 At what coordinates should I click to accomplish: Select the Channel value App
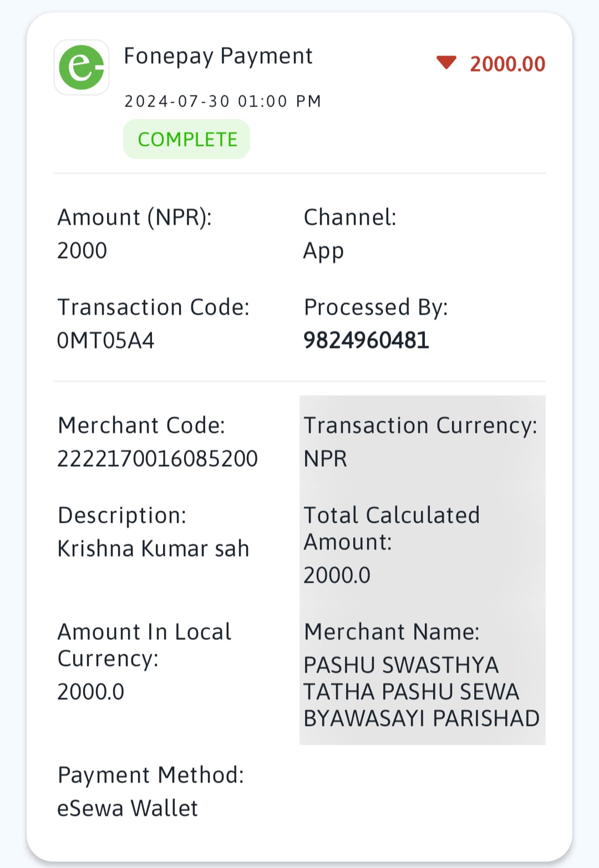pyautogui.click(x=324, y=251)
